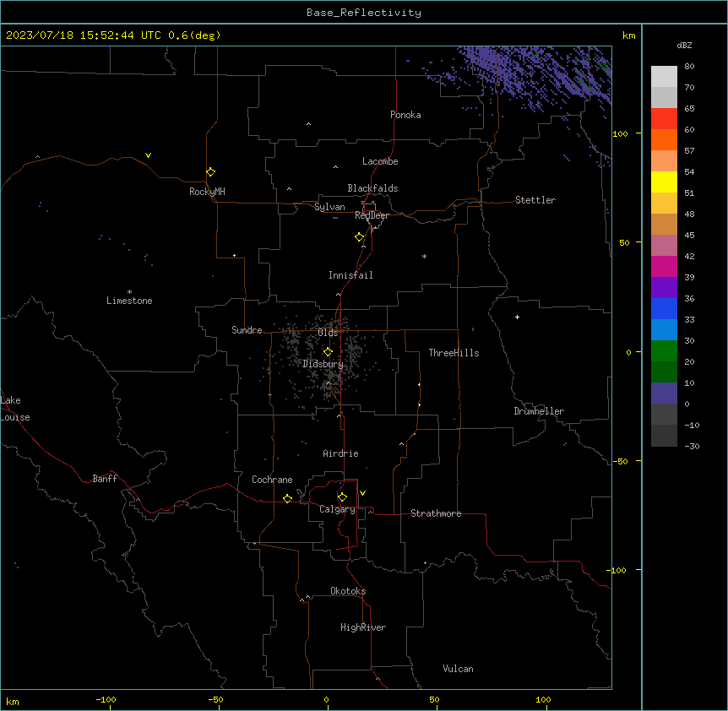Click the Calgary city label
728x711 pixels.
337,509
